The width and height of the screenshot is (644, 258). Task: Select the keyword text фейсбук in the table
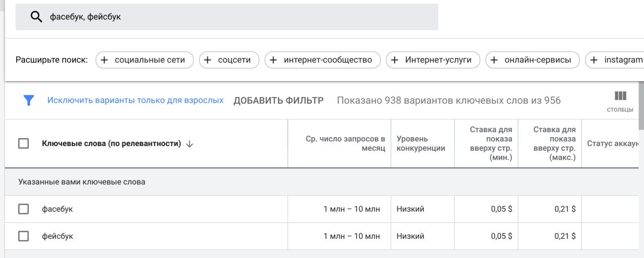point(57,236)
